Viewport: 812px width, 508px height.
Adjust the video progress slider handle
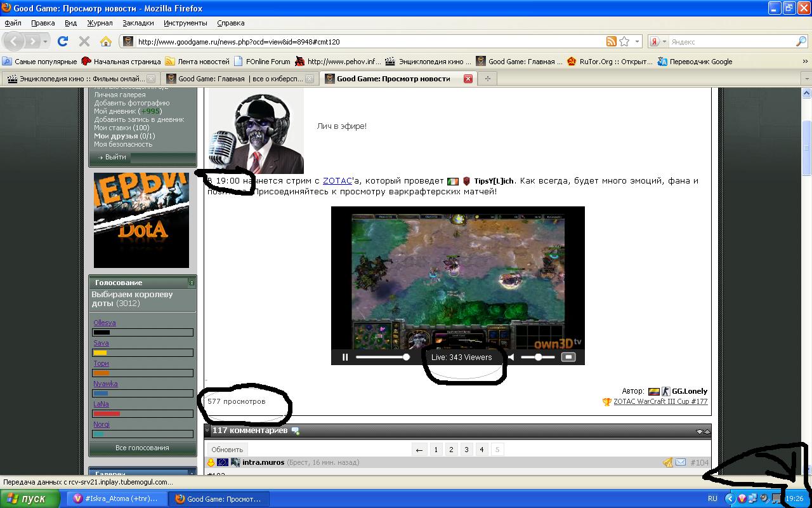406,357
